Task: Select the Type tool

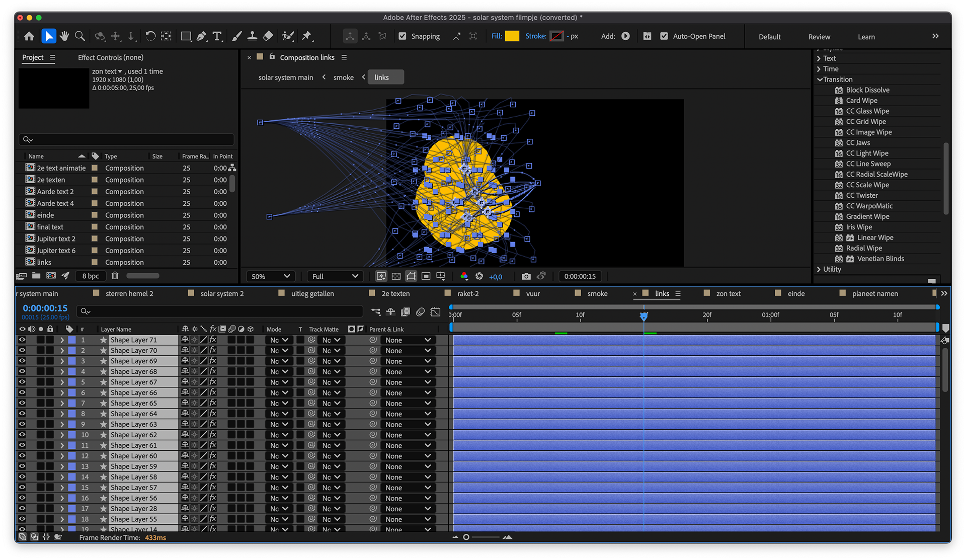Action: 217,36
